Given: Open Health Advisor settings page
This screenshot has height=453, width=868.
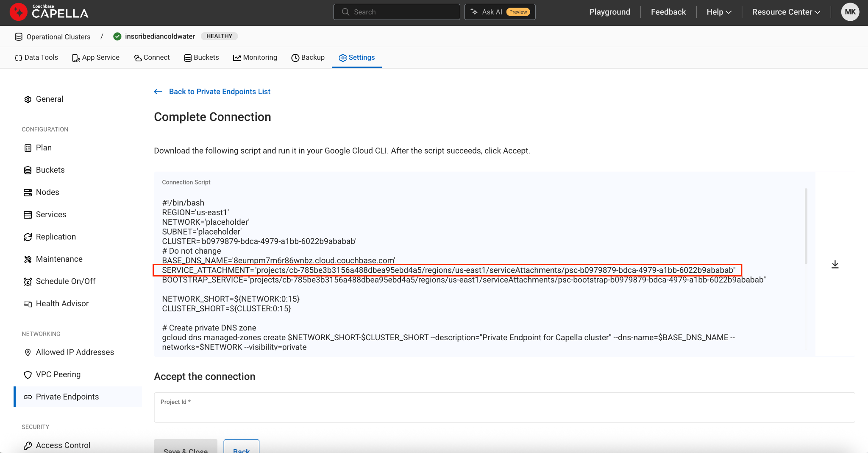Looking at the screenshot, I should 62,304.
